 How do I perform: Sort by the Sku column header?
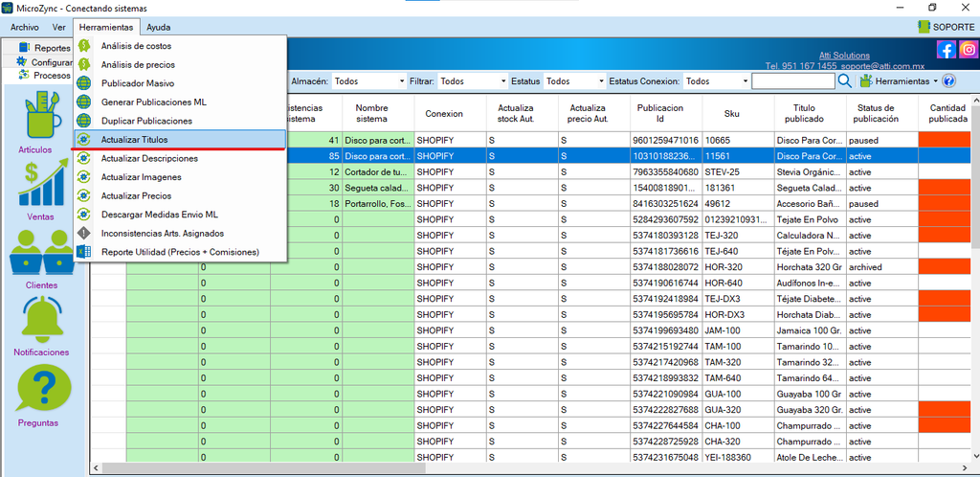(x=738, y=113)
